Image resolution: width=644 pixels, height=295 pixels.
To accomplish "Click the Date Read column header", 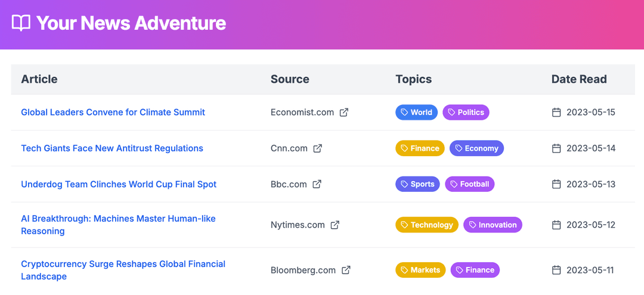I will [x=579, y=79].
